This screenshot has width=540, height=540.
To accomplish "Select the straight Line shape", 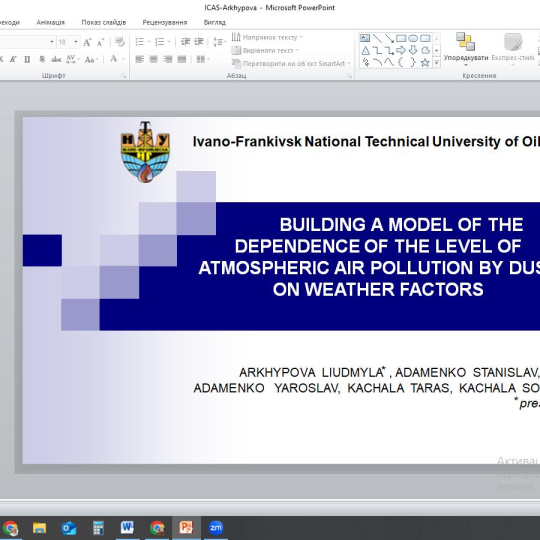I will tap(377, 38).
